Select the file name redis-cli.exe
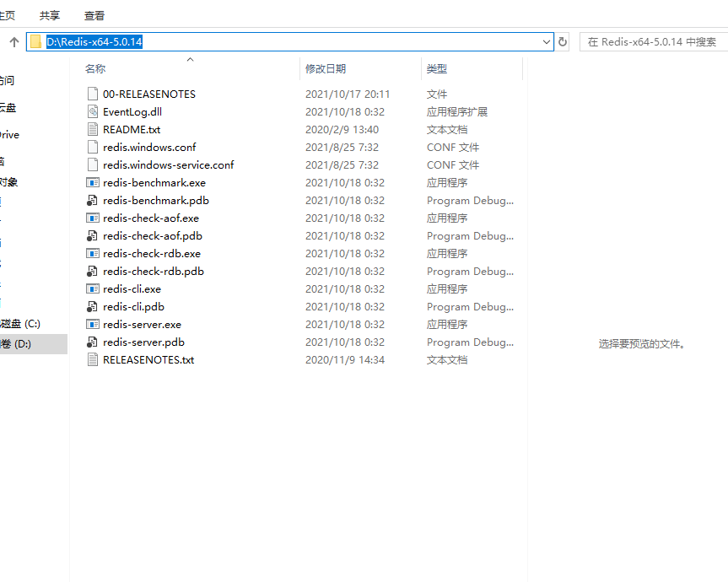The width and height of the screenshot is (728, 582). point(132,288)
